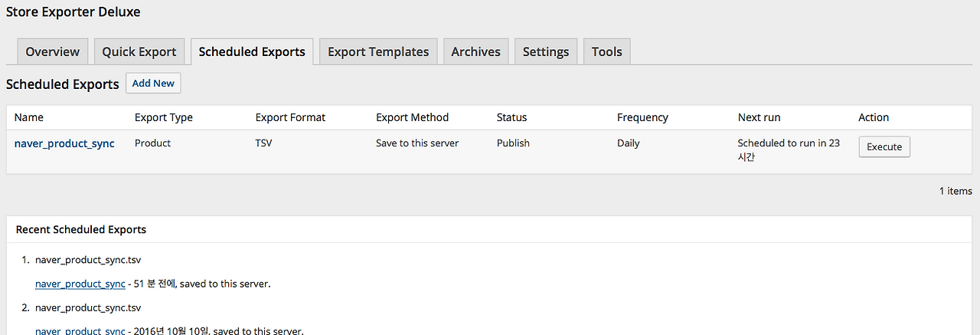Click the Export Format column header
Image resolution: width=980 pixels, height=335 pixels.
coord(290,117)
